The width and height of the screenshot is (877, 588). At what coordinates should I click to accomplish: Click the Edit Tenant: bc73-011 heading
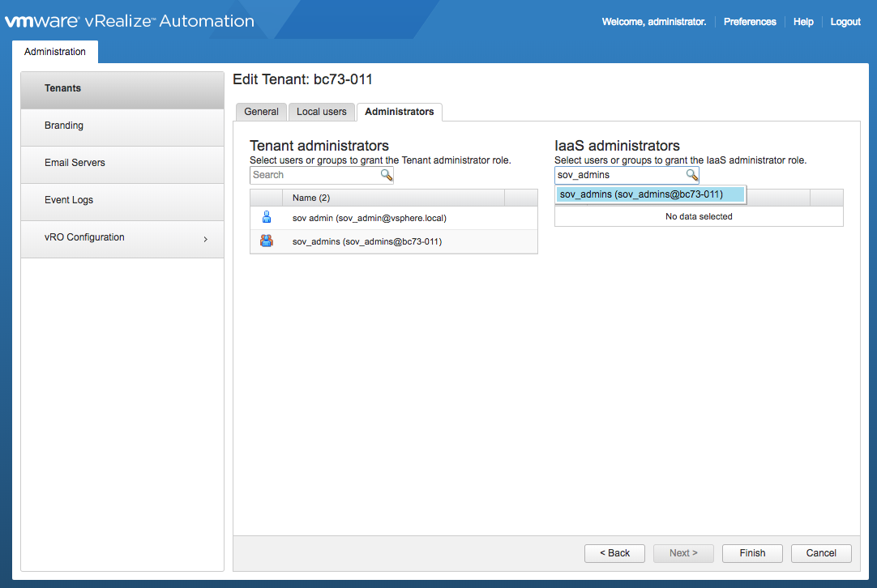[302, 79]
